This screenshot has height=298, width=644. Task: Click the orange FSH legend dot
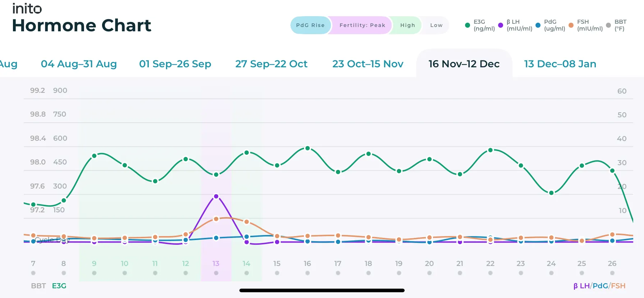click(571, 25)
